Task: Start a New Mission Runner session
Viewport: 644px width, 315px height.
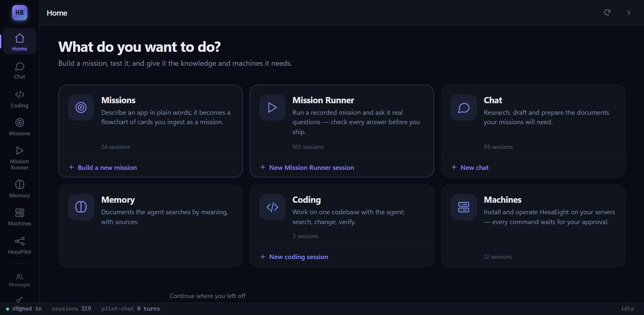Action: tap(307, 167)
